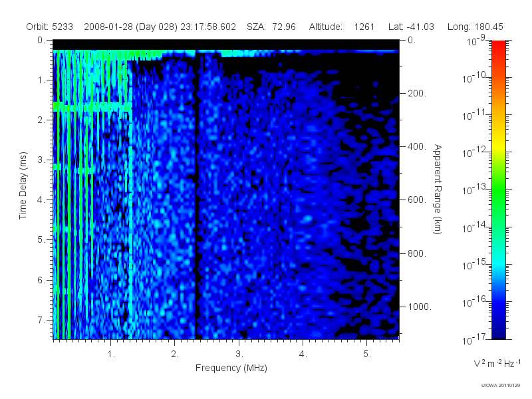The height and width of the screenshot is (399, 532).
Task: Click the '600.' apparent range tick label
Action: point(417,200)
